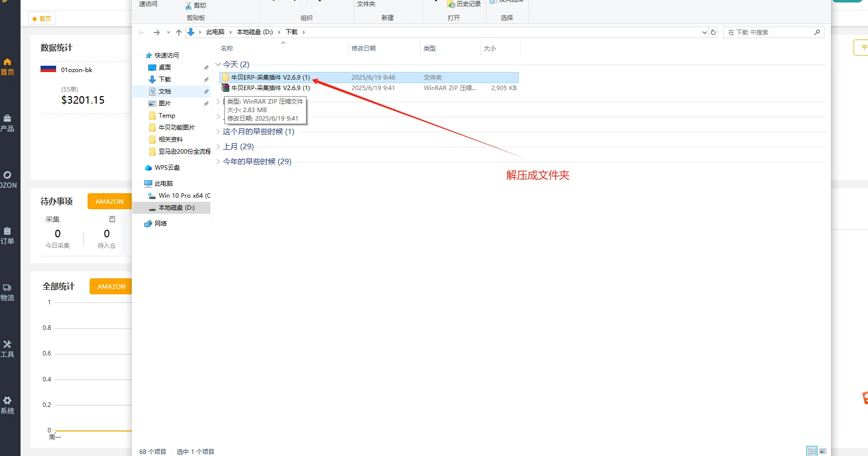This screenshot has width=868, height=456.
Task: Click the scissors 剪切 cut icon in the ribbon
Action: coord(188,6)
